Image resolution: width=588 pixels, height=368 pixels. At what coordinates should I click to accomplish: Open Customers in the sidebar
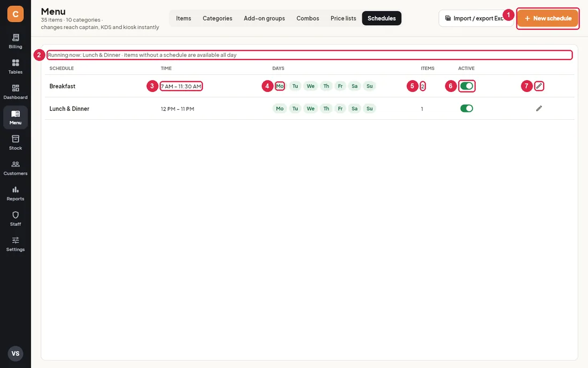[16, 168]
